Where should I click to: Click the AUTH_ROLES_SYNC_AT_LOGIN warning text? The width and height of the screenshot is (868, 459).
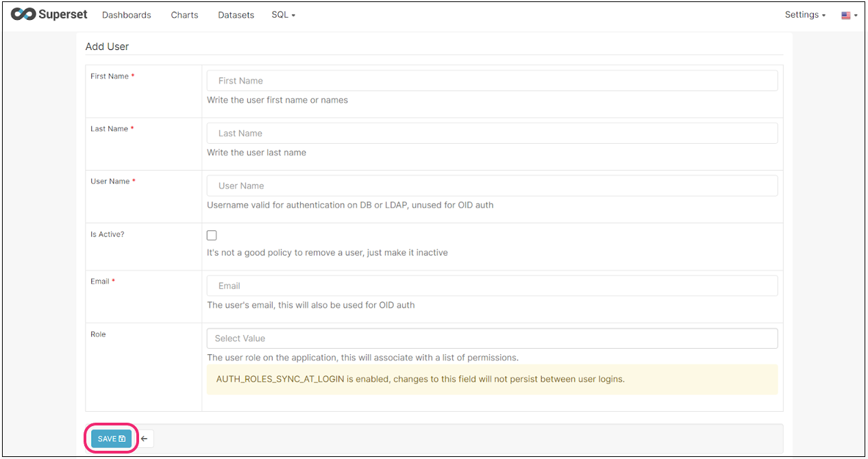click(x=420, y=379)
